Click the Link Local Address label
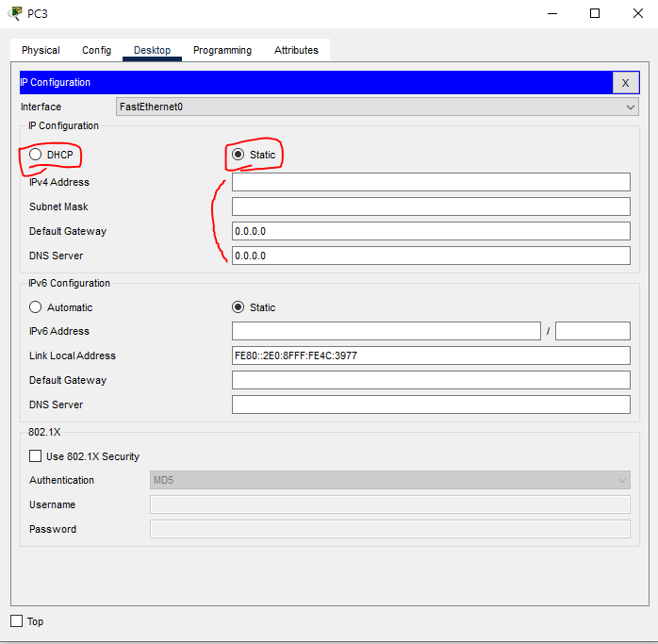Image resolution: width=658 pixels, height=644 pixels. [x=73, y=355]
